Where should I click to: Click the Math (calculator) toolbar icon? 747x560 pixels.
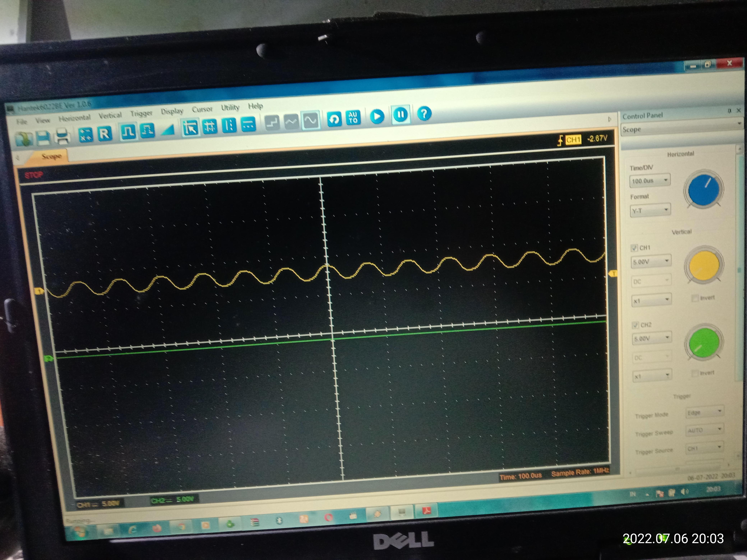tap(85, 134)
